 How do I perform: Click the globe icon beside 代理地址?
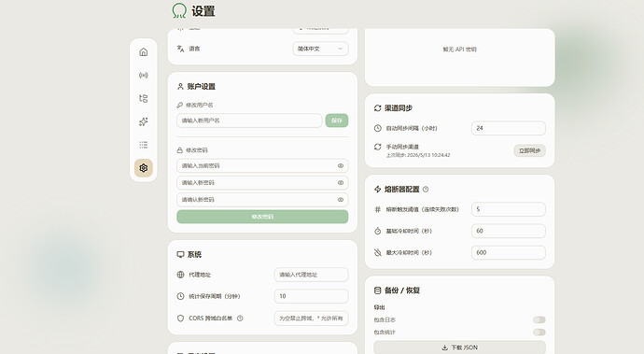(x=180, y=275)
